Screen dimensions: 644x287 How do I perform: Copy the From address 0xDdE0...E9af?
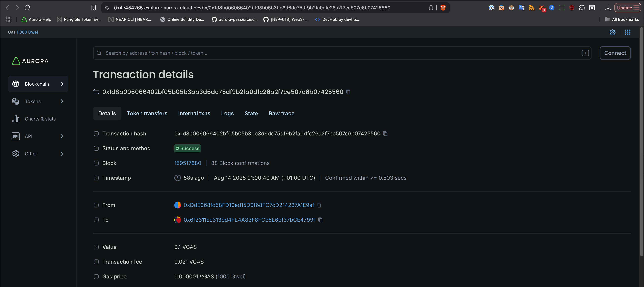point(319,205)
